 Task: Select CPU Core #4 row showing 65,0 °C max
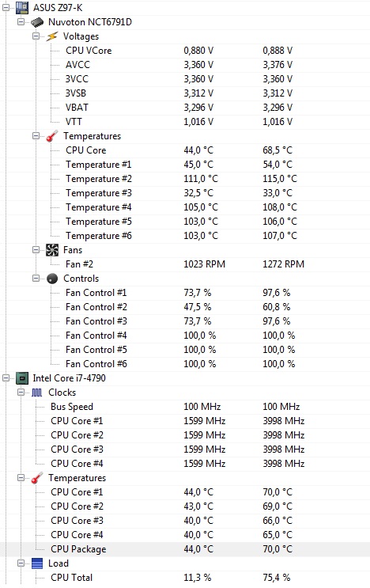[185, 535]
